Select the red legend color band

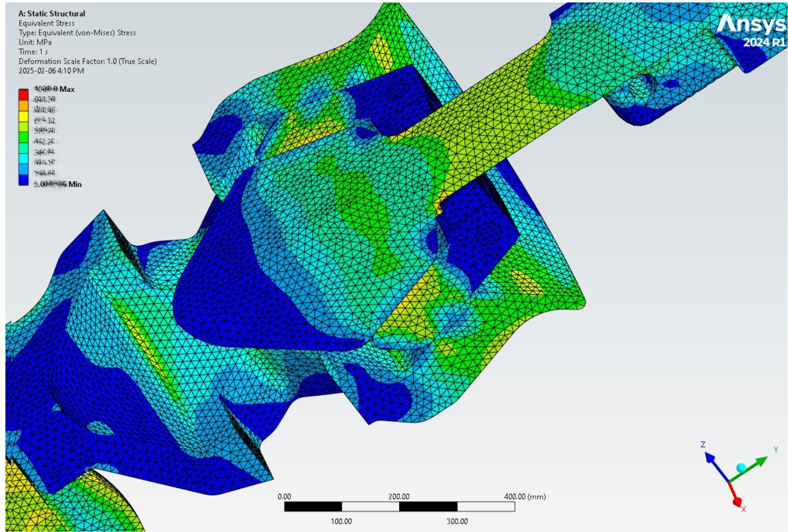tap(23, 95)
